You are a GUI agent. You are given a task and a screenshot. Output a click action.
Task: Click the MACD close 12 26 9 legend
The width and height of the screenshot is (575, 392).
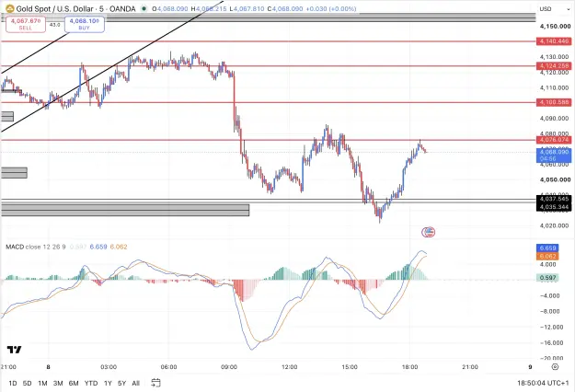pos(36,247)
